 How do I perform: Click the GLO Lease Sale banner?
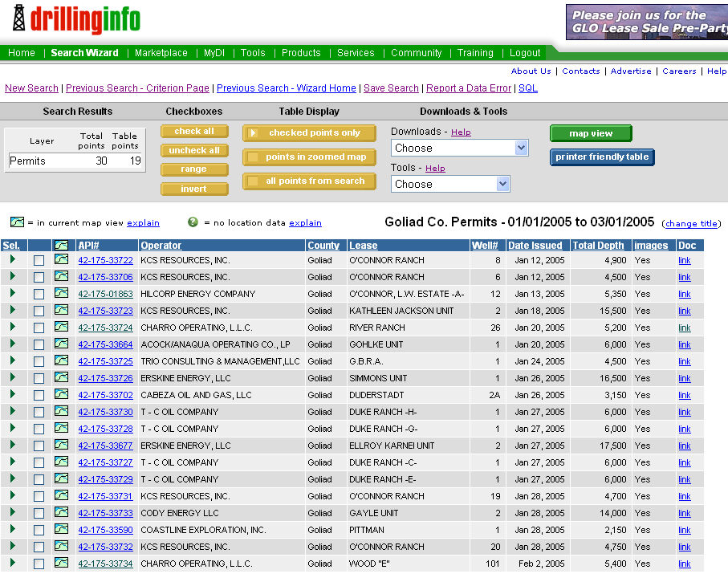click(x=647, y=22)
